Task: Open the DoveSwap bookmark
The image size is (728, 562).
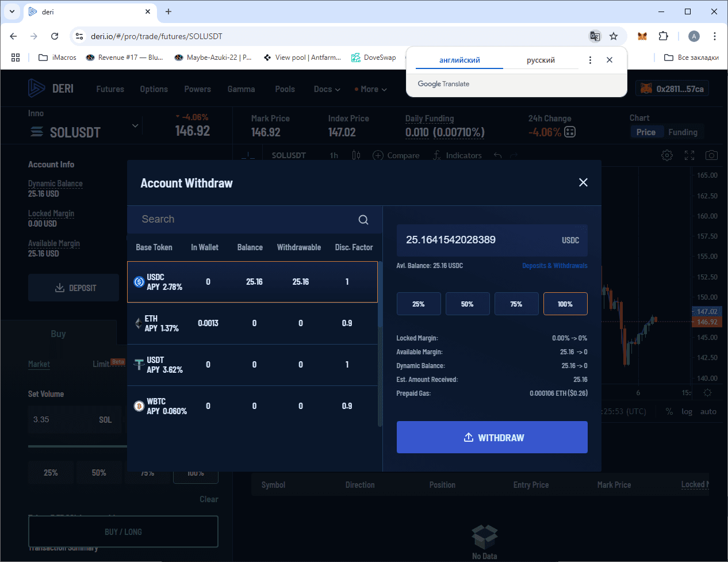Action: [x=374, y=58]
